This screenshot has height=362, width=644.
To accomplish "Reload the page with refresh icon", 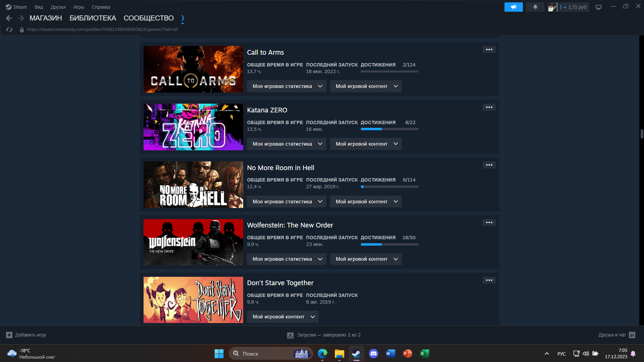I will pos(9,30).
